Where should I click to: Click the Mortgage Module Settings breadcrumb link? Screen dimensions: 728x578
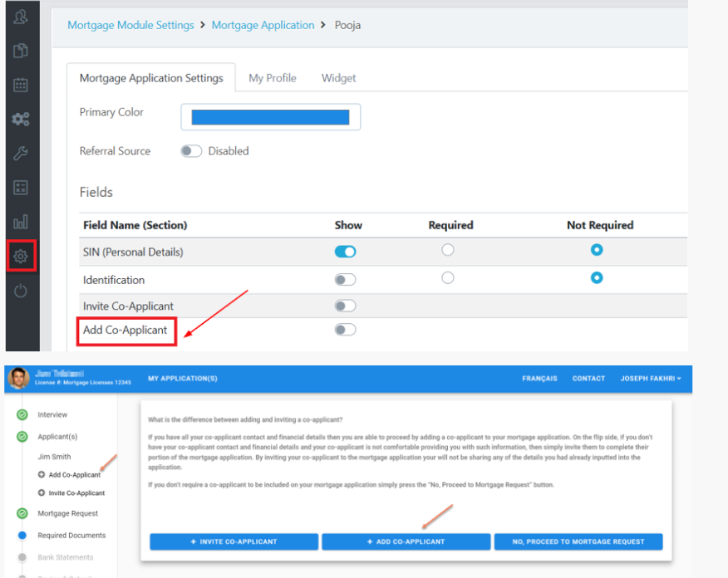click(130, 25)
